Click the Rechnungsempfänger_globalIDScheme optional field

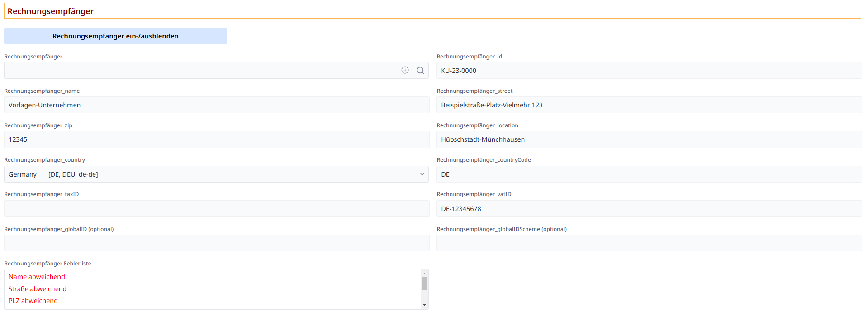pos(649,243)
